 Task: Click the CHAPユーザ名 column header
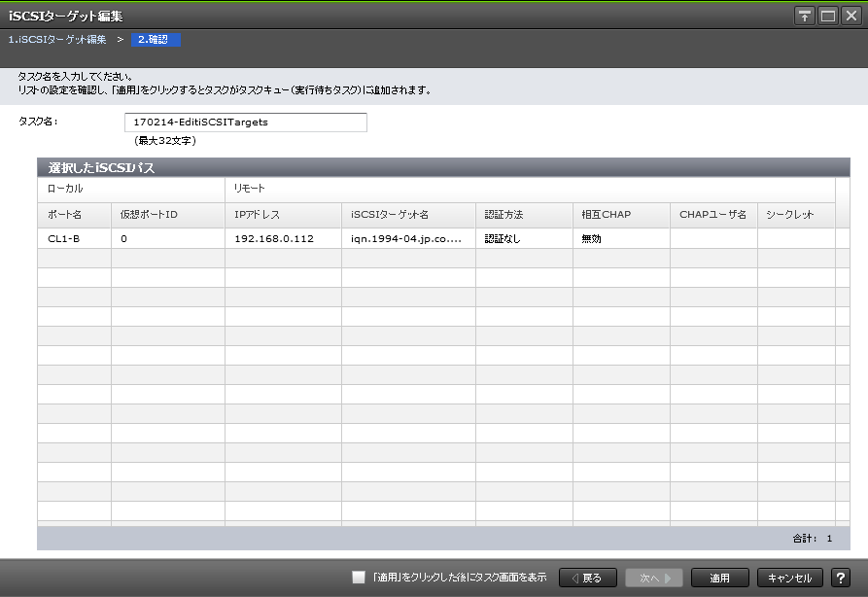pyautogui.click(x=712, y=214)
